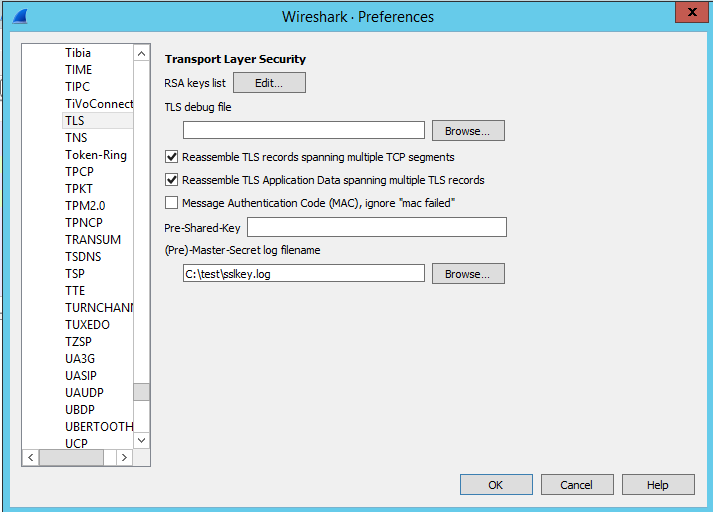Image resolution: width=713 pixels, height=512 pixels.
Task: Open the RSA keys list Edit button
Action: click(x=269, y=83)
